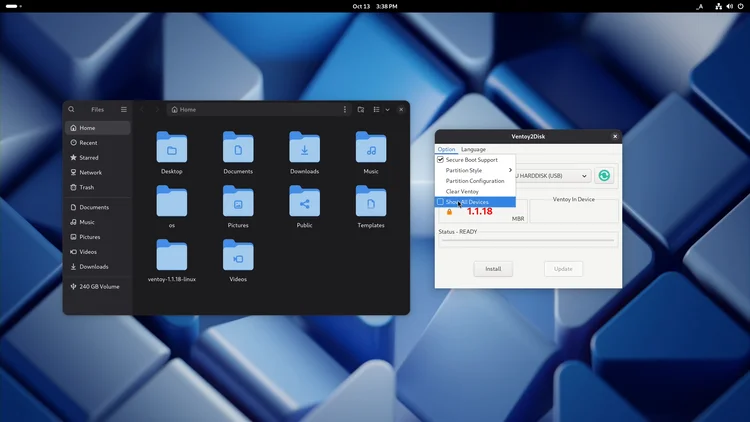The height and width of the screenshot is (422, 750).
Task: Select Videos bookmark in Files sidebar
Action: point(98,252)
